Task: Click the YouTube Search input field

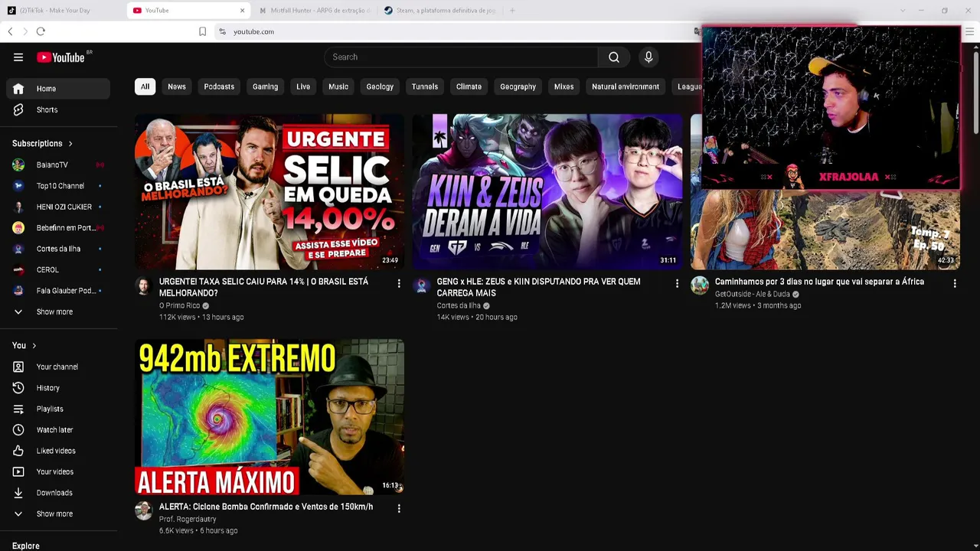Action: coord(461,57)
